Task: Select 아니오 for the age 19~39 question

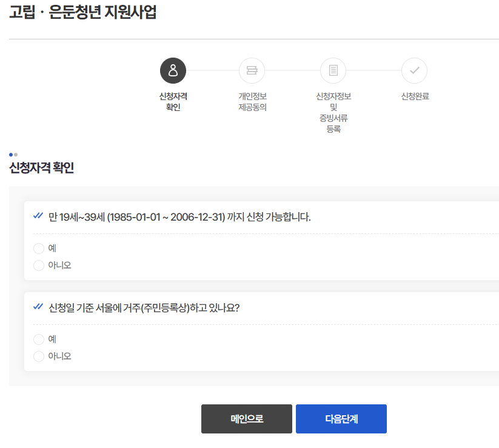Action: [39, 265]
